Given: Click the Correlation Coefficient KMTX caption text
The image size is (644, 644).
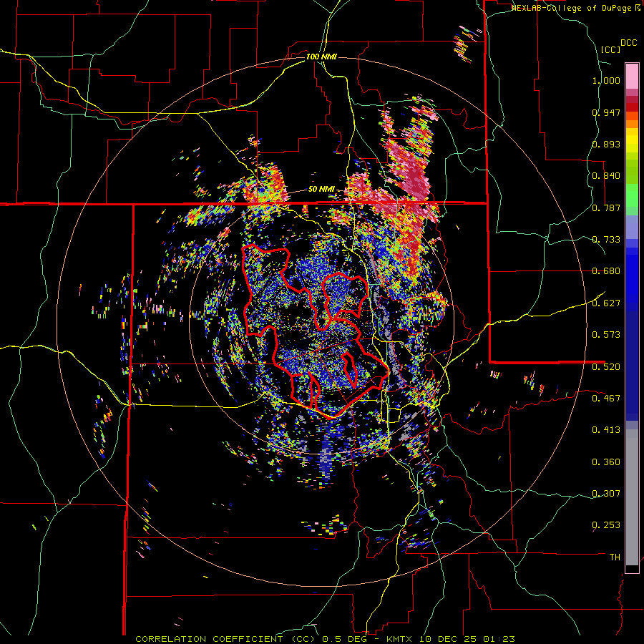Looking at the screenshot, I should click(325, 639).
